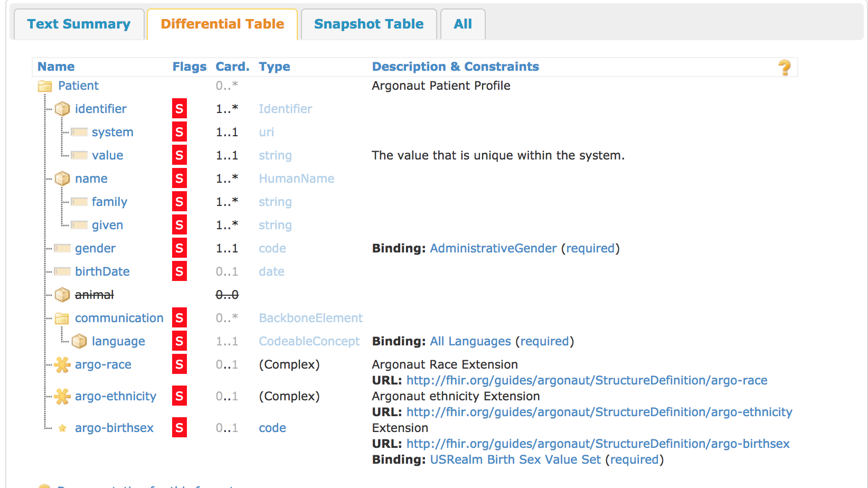868x488 pixels.
Task: Open the argo-ethnicity element link
Action: click(x=116, y=396)
